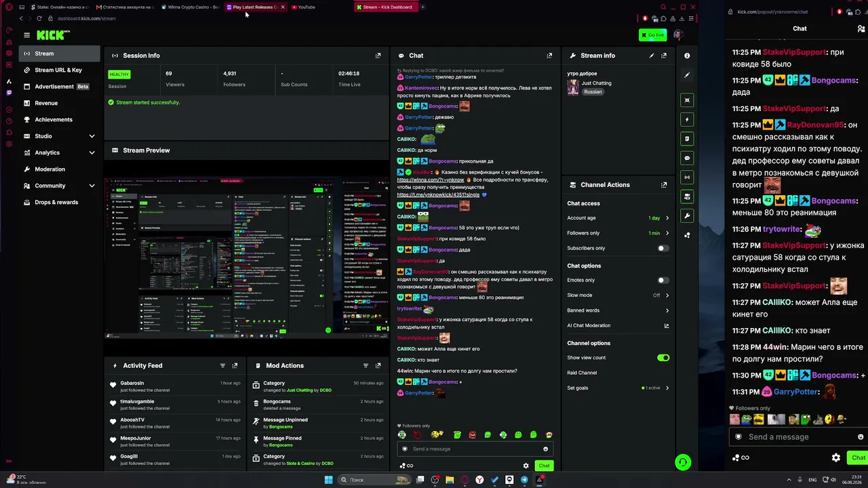Pop out the Session Info panel
868x488 pixels.
378,56
